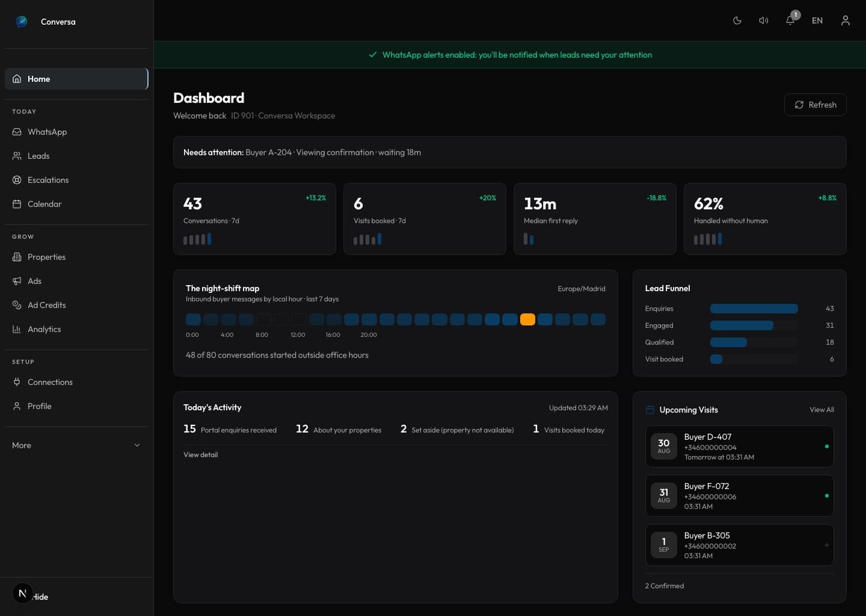Click the Refresh button

coord(815,105)
